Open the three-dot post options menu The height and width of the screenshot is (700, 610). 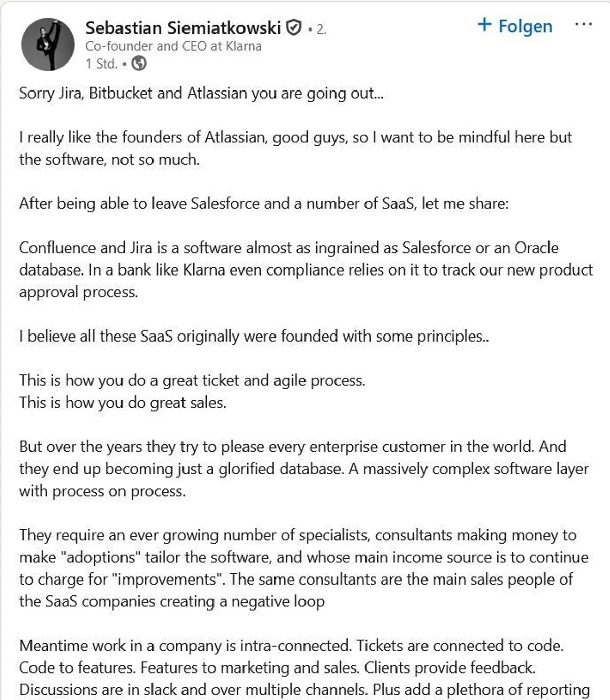583,25
